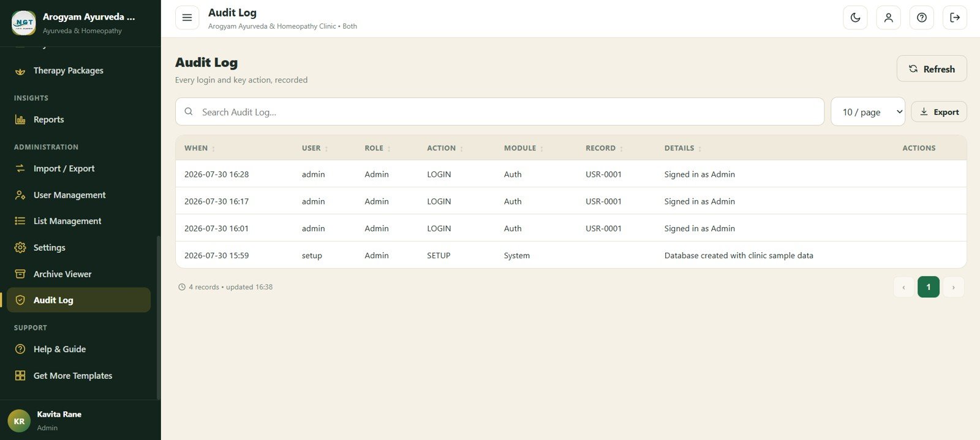Click the KR user avatar
Image resolution: width=980 pixels, height=440 pixels.
(x=19, y=421)
